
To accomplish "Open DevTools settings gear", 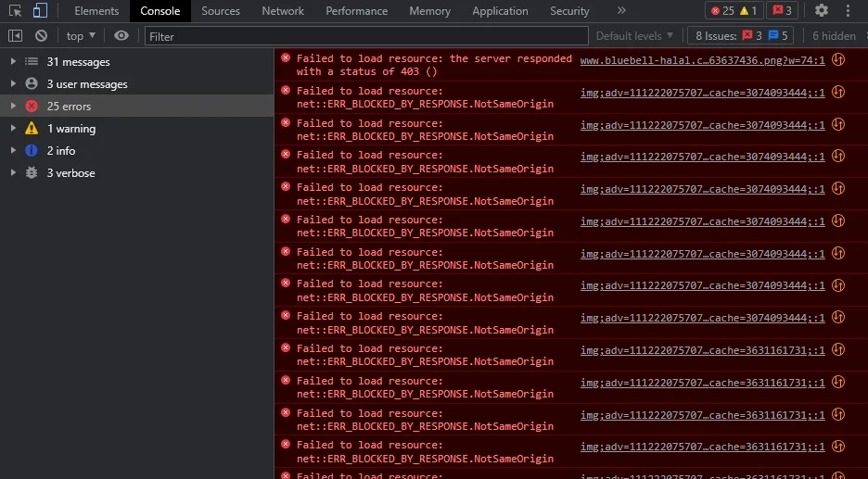I will 822,10.
